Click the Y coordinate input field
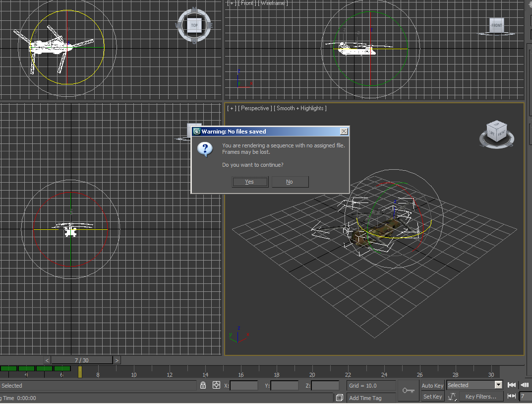 point(285,386)
